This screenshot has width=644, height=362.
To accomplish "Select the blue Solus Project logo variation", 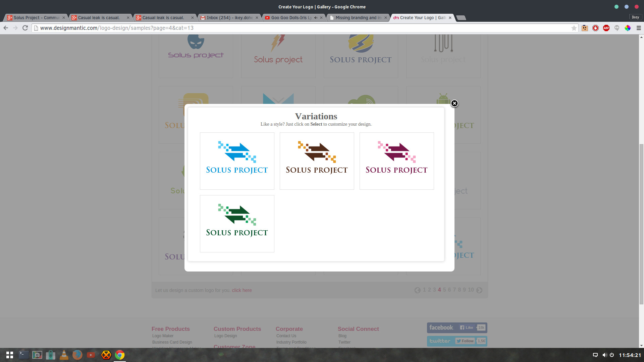I will point(237,161).
